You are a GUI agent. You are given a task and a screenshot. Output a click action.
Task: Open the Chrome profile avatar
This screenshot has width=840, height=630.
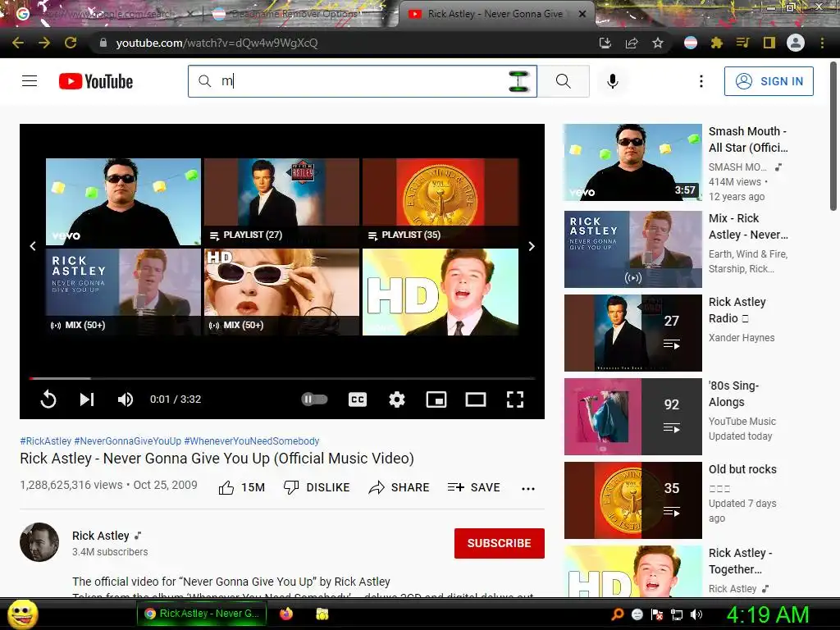click(x=796, y=43)
